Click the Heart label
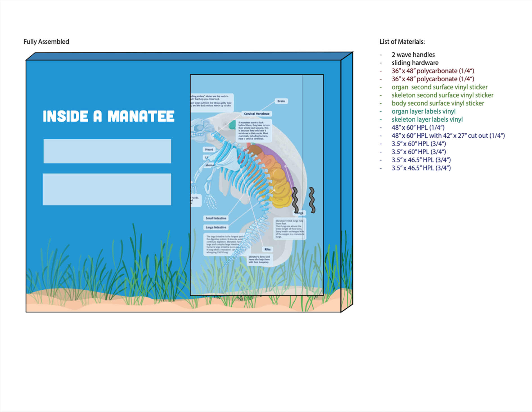The width and height of the screenshot is (532, 412). click(209, 149)
